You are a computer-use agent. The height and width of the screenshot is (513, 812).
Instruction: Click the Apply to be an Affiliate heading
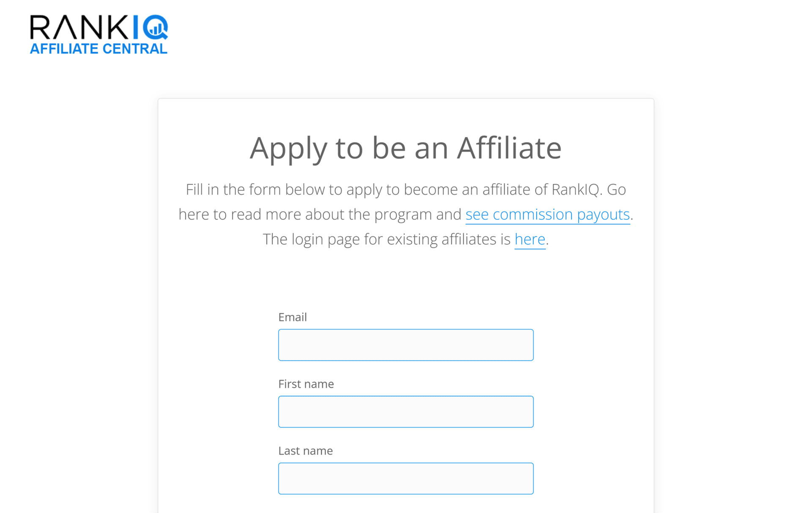click(x=406, y=148)
